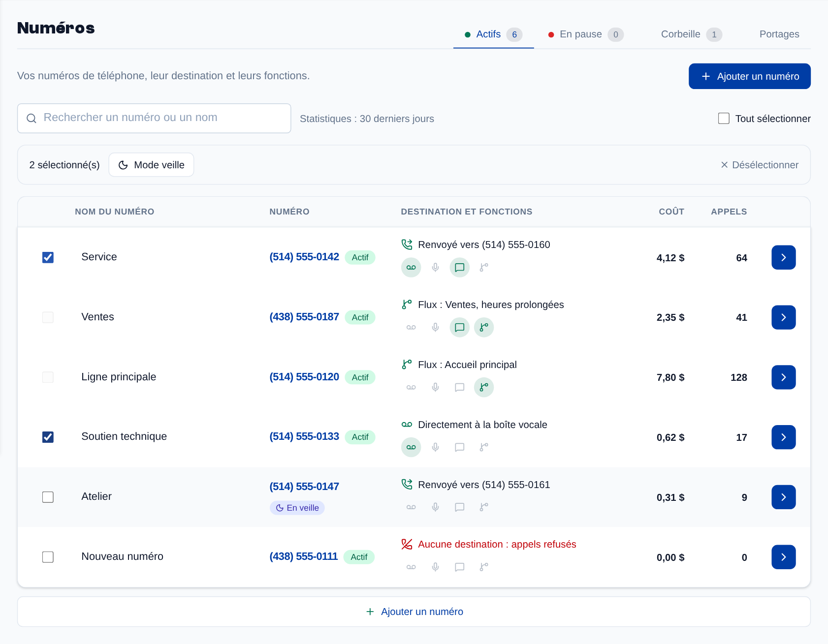Screen dimensions: 828x644
Task: Click Désélectionner to clear selection
Action: click(760, 165)
